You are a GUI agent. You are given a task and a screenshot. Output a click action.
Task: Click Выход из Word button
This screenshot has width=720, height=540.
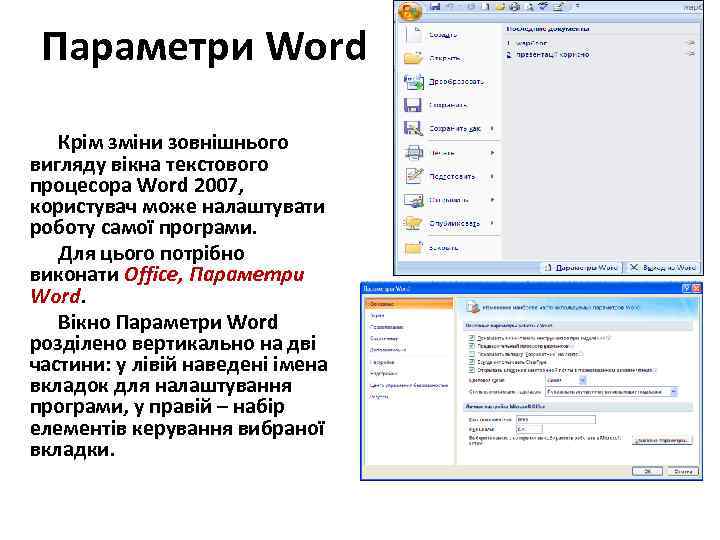tap(662, 267)
